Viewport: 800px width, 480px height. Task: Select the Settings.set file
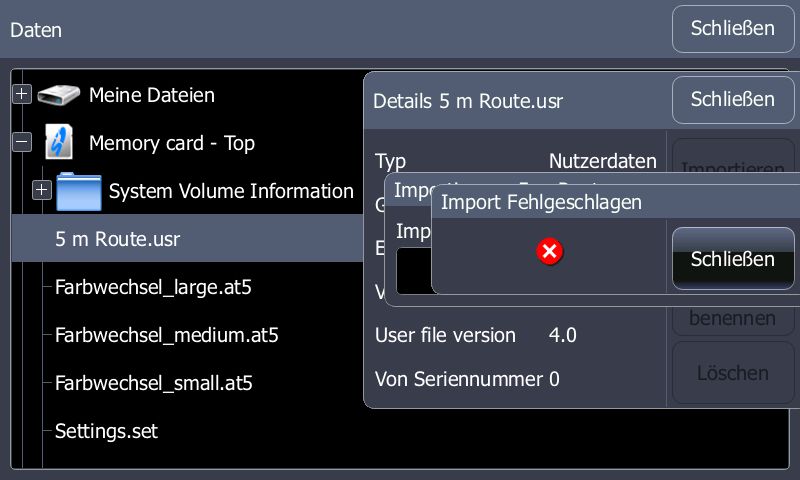[106, 431]
